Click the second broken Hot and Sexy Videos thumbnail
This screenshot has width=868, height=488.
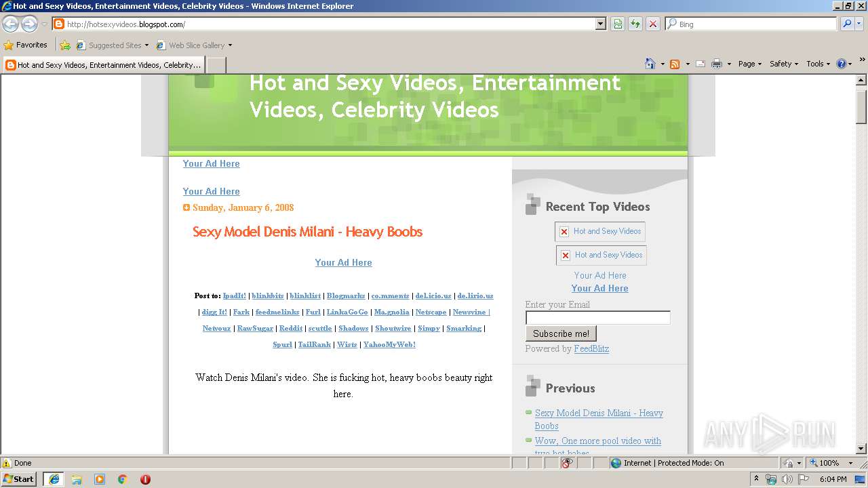point(601,255)
